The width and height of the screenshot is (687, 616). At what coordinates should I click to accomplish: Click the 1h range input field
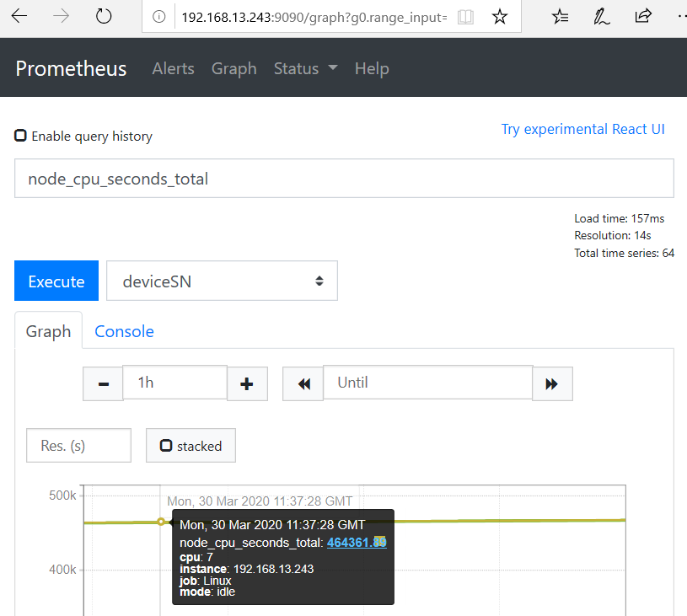pos(174,383)
